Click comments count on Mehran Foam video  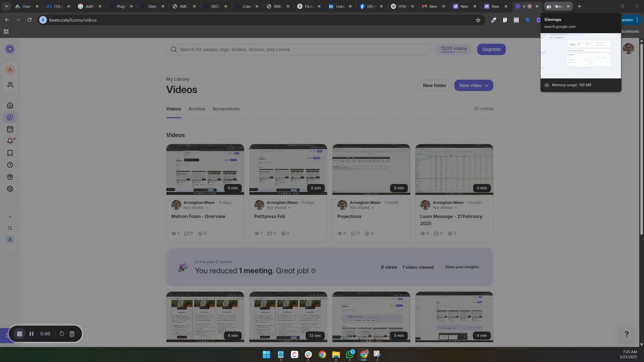(x=189, y=233)
